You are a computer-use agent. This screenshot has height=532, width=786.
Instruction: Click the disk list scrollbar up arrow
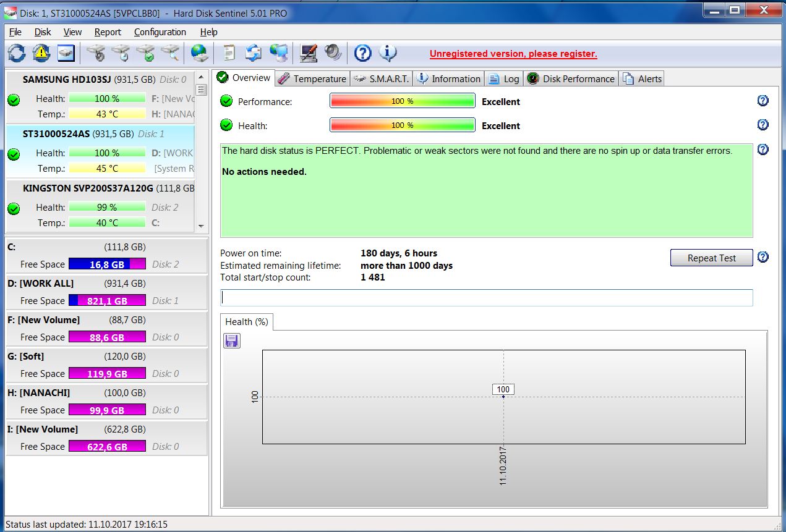(201, 77)
